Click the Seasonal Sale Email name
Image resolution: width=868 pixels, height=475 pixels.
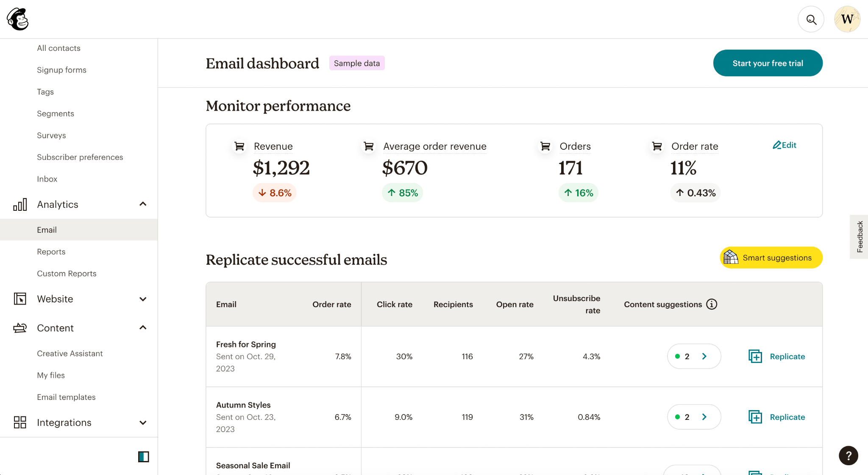point(253,466)
